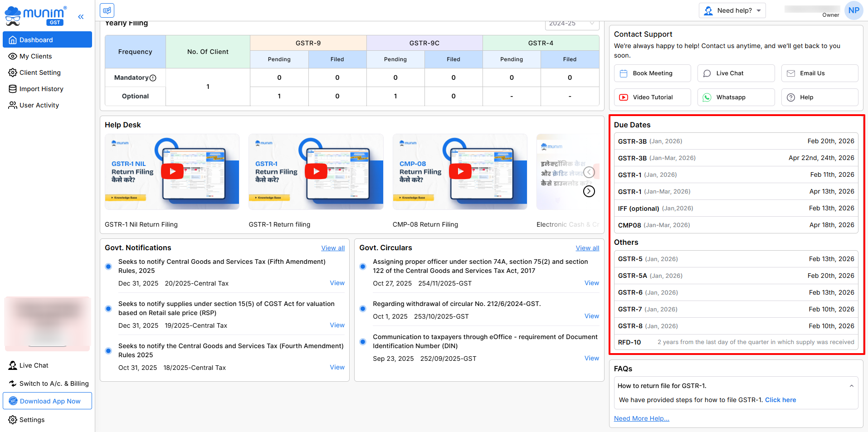This screenshot has width=868, height=432.
Task: Collapse the GSTR-1 FAQ item
Action: 851,386
